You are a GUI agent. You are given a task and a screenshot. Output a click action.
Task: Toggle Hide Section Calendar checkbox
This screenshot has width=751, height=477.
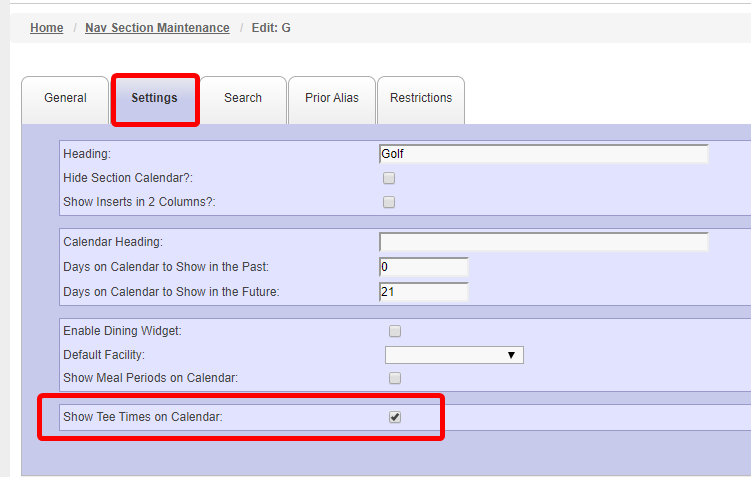pyautogui.click(x=389, y=178)
